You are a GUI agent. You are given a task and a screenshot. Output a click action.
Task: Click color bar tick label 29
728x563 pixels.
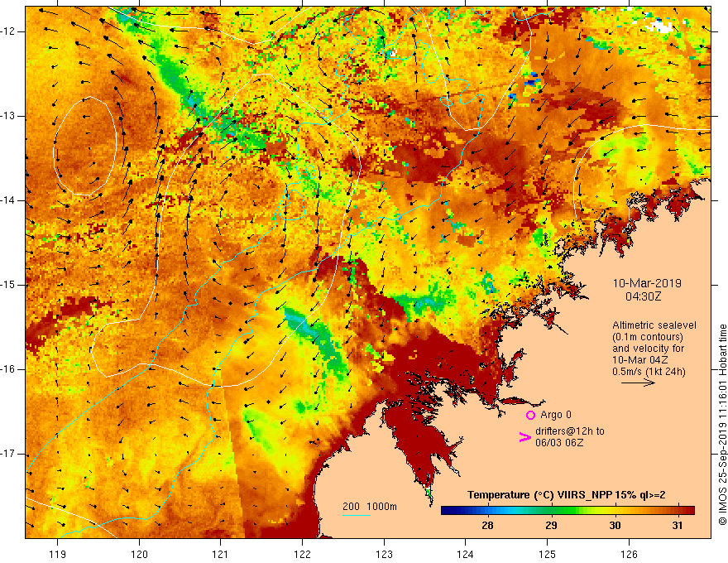[551, 526]
